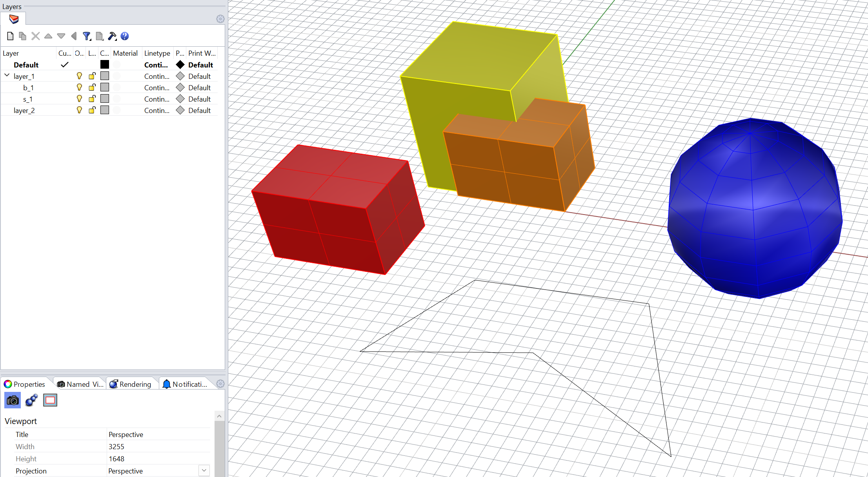Select the b_1 sublayer row
The image size is (868, 477).
coord(109,87)
